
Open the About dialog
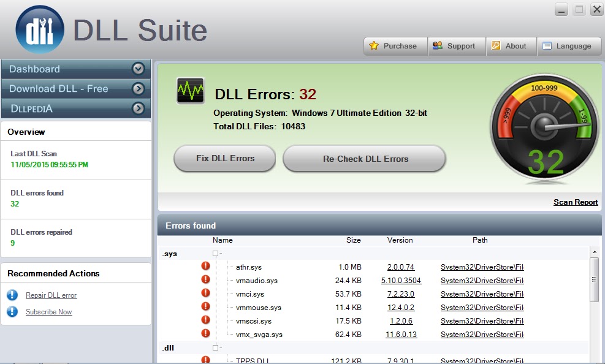(511, 47)
